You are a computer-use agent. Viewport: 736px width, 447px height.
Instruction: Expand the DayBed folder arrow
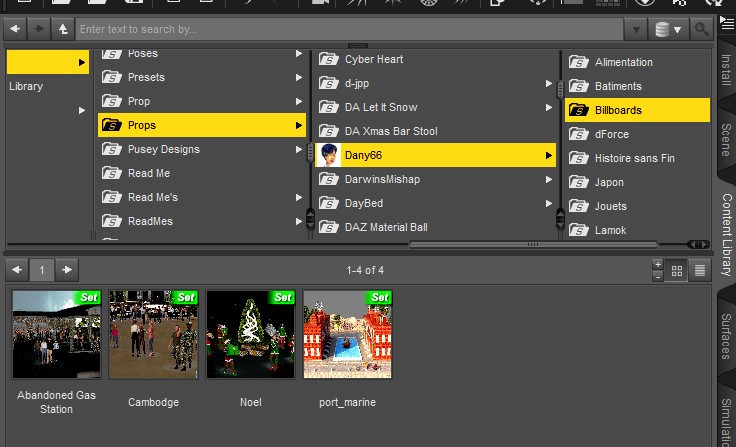(x=548, y=203)
